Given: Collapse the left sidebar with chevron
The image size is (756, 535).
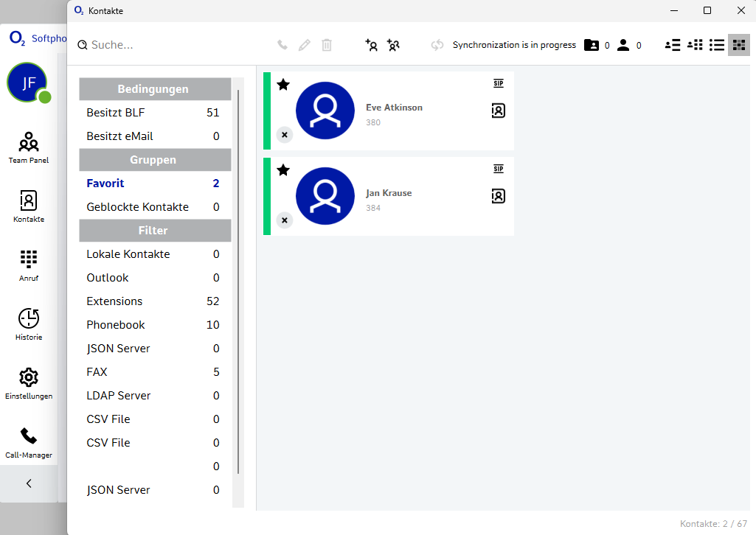Looking at the screenshot, I should click(x=29, y=484).
